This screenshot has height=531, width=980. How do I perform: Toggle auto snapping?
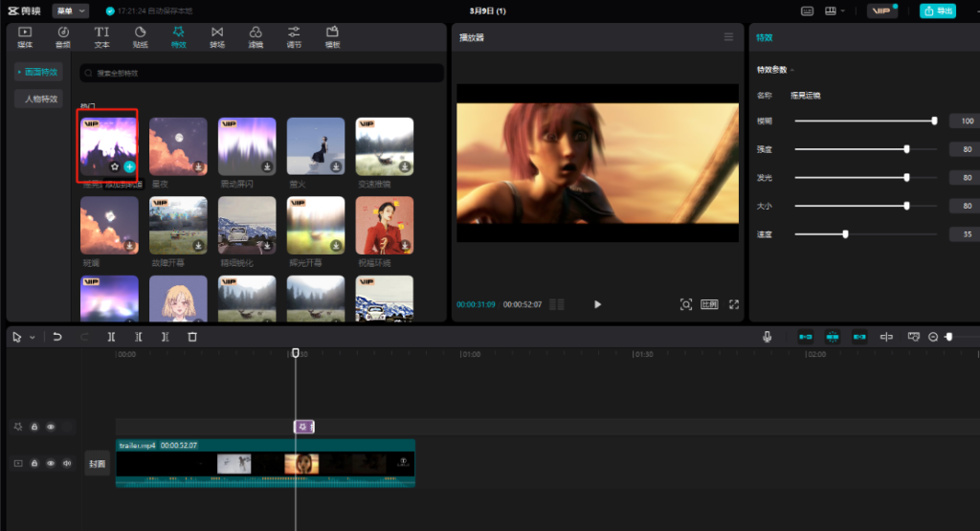833,337
